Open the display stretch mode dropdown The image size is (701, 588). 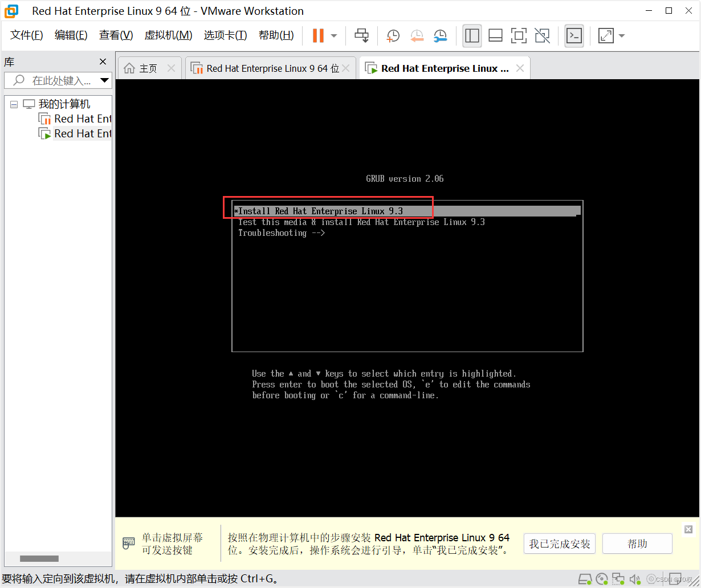click(621, 35)
